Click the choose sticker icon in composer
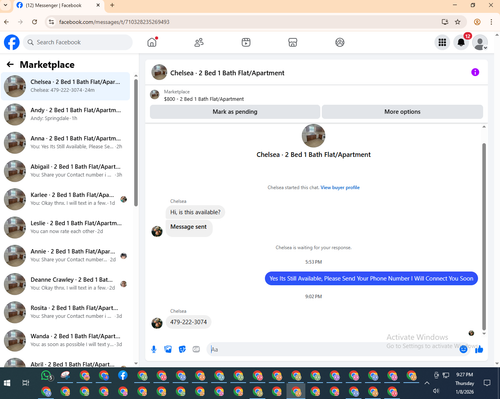The image size is (500, 399). click(x=182, y=349)
